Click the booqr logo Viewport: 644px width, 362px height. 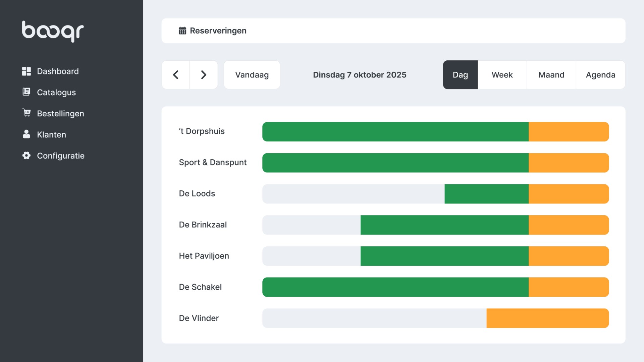pyautogui.click(x=53, y=31)
